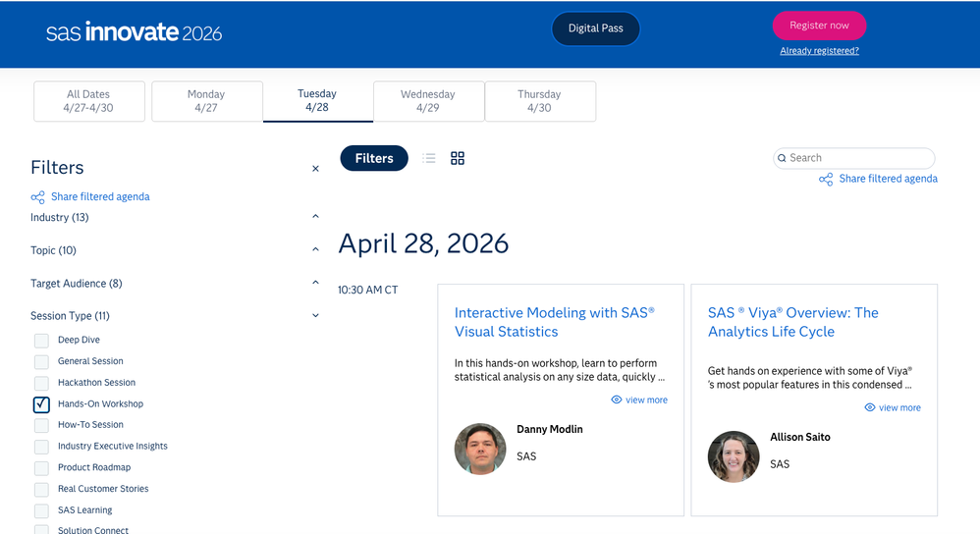Click view more on Viya Overview card
This screenshot has width=980, height=534.
[x=899, y=407]
